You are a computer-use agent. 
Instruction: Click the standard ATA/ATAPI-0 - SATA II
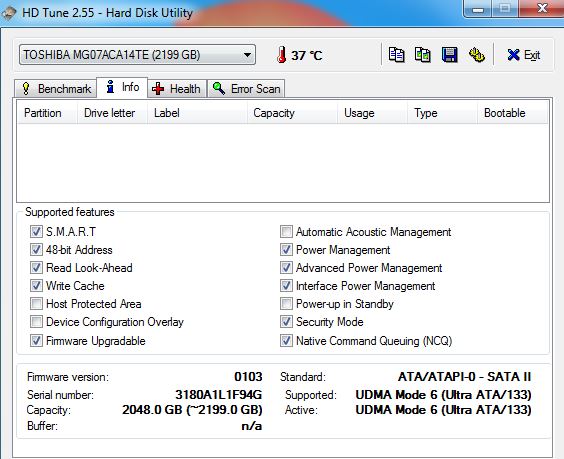click(464, 377)
